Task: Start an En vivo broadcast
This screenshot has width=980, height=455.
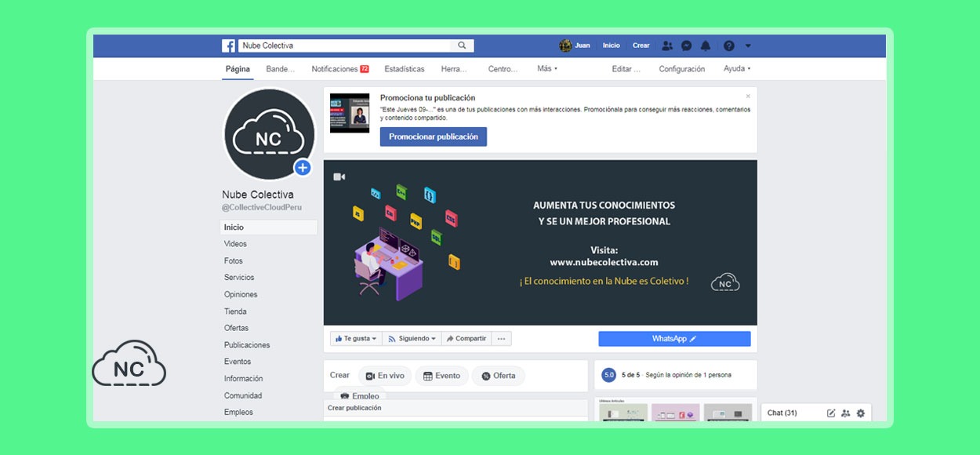Action: [x=385, y=376]
